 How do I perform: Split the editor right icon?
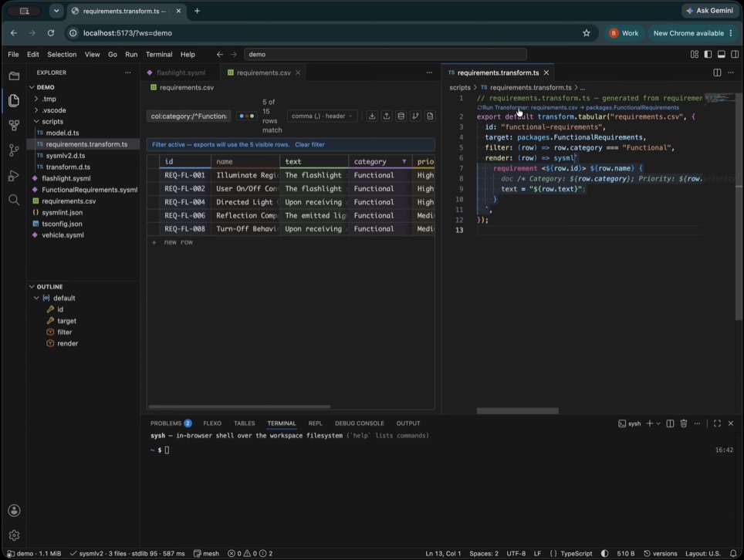coord(717,73)
